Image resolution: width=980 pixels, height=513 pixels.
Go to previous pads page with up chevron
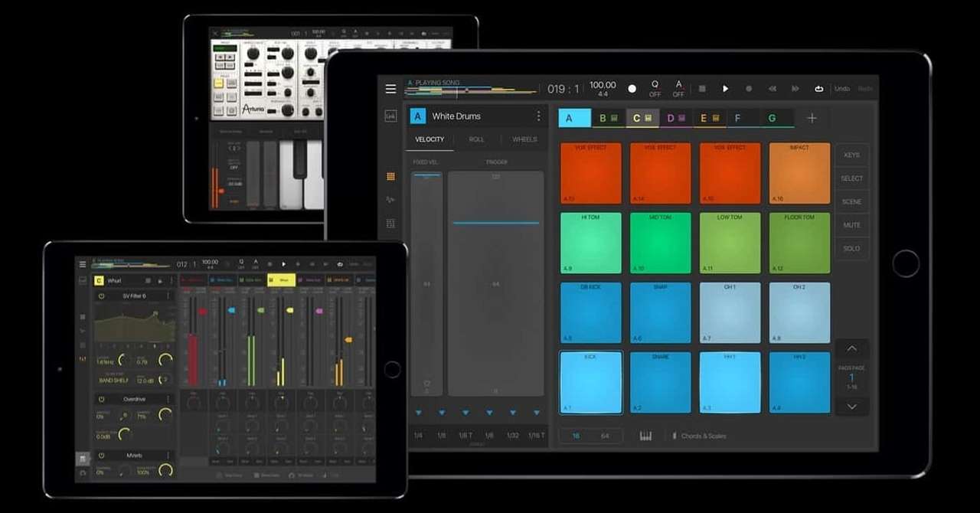pyautogui.click(x=851, y=349)
